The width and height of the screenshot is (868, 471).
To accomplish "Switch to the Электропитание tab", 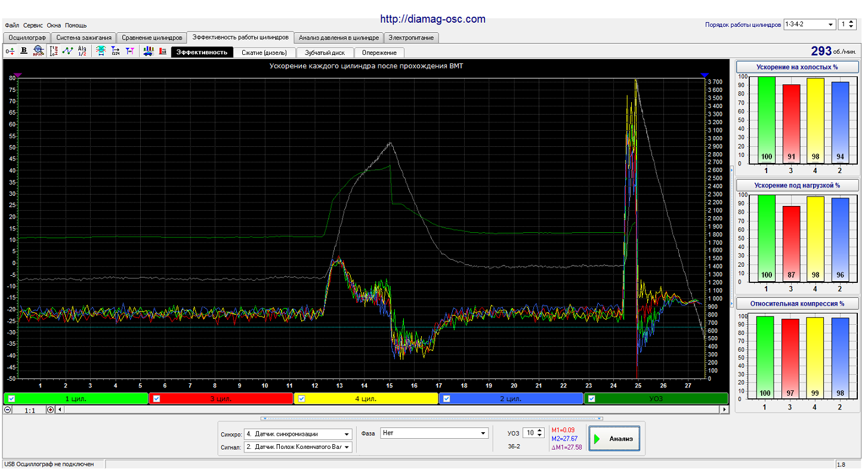I will 412,38.
